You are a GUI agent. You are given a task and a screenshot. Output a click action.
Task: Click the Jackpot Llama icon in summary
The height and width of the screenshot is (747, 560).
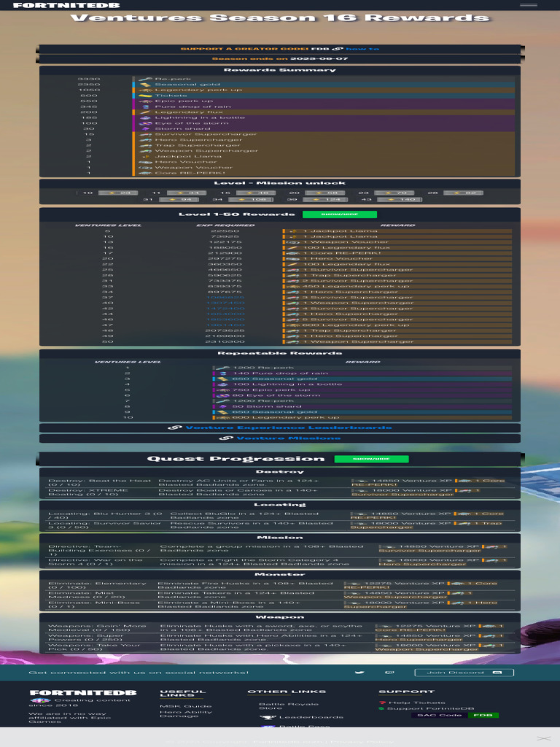tap(146, 156)
